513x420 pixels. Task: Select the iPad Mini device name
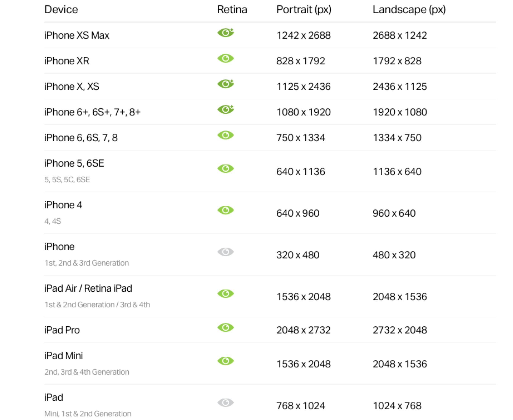coord(63,356)
